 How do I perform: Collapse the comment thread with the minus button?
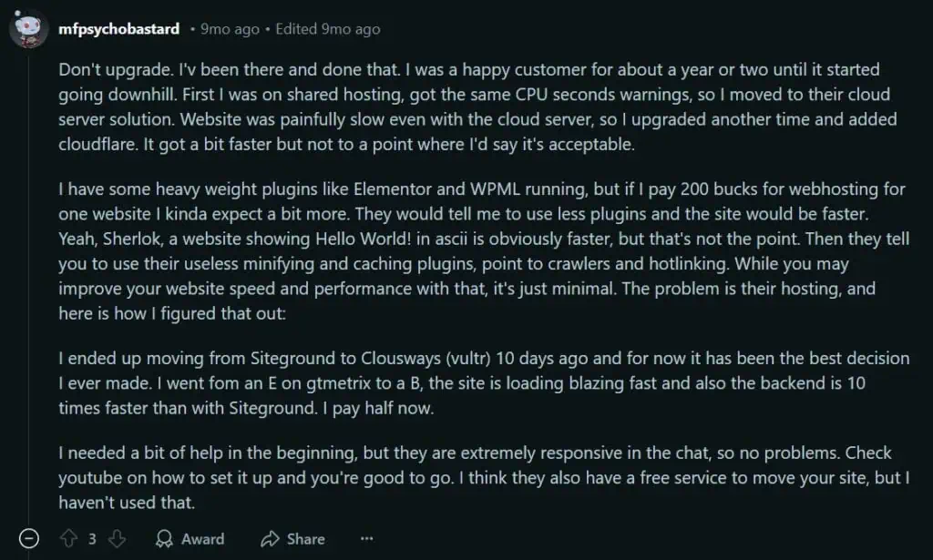pos(29,539)
